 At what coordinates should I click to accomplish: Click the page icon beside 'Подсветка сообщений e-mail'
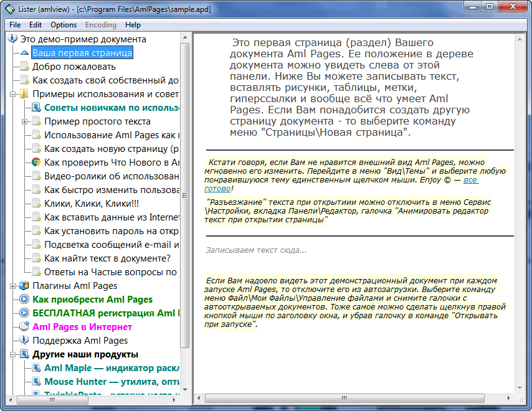pyautogui.click(x=36, y=245)
